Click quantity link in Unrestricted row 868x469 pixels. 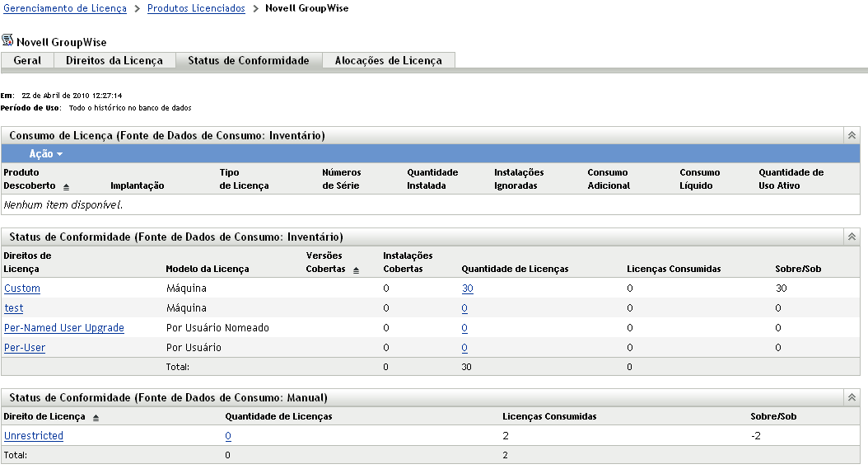228,436
